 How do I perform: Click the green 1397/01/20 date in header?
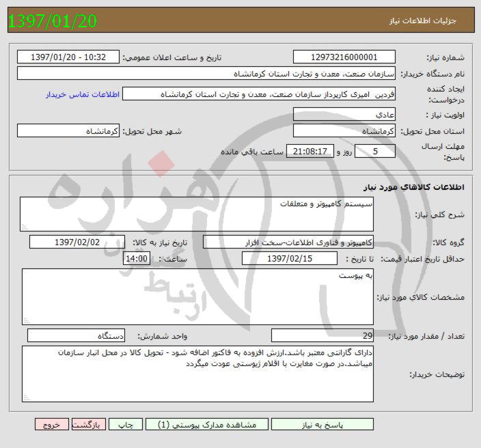coord(52,21)
